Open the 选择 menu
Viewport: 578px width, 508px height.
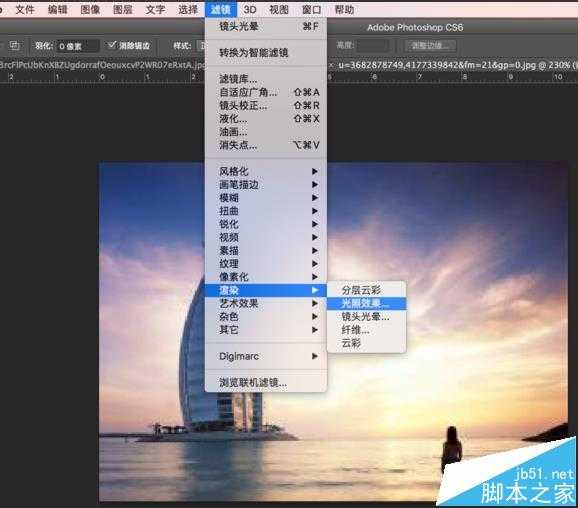(x=188, y=9)
